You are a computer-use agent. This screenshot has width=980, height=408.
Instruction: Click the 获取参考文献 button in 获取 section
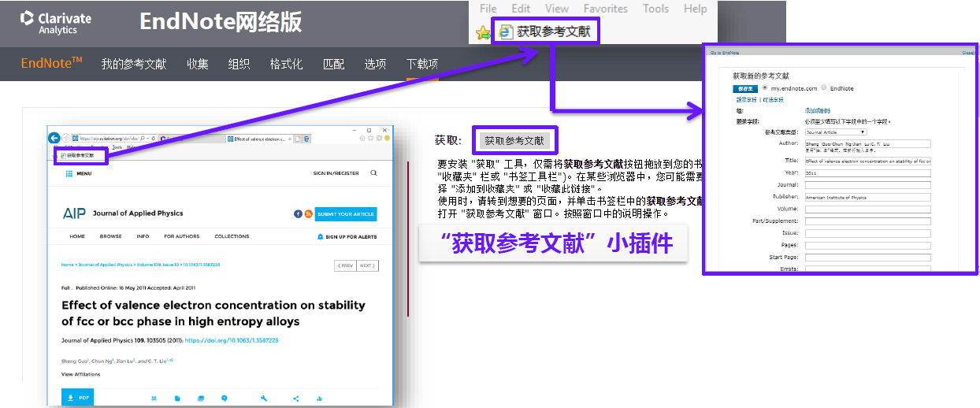pos(514,141)
